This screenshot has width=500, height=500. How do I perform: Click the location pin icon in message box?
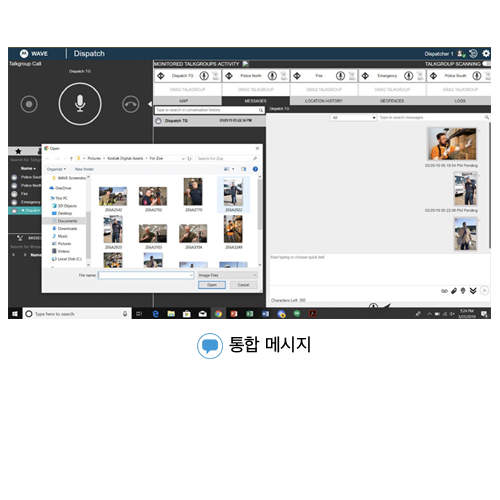pos(463,291)
